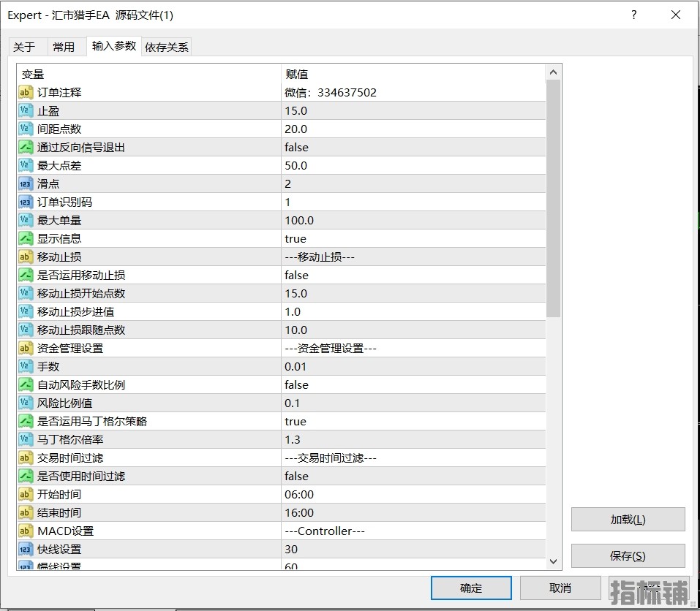Click the bool icon beside 显示信息
The width and height of the screenshot is (700, 611).
click(x=26, y=238)
